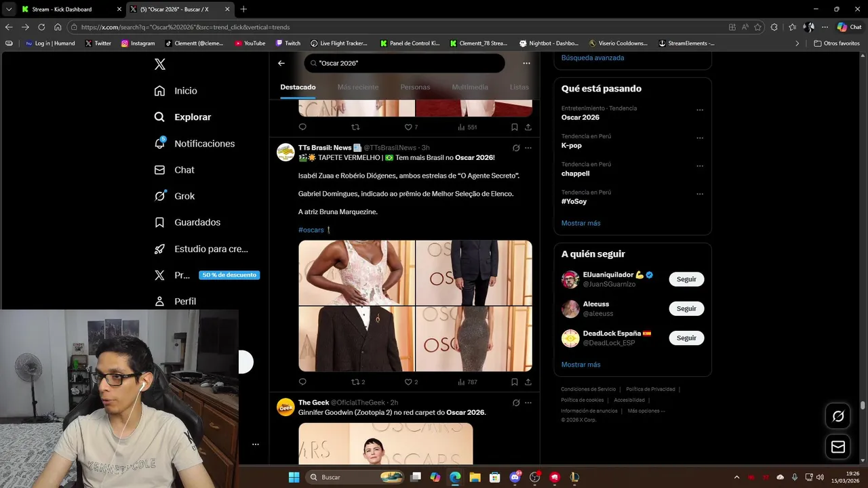Repost TTs Brasil post with 2 reposts
Screen dimensions: 868x488
358,382
